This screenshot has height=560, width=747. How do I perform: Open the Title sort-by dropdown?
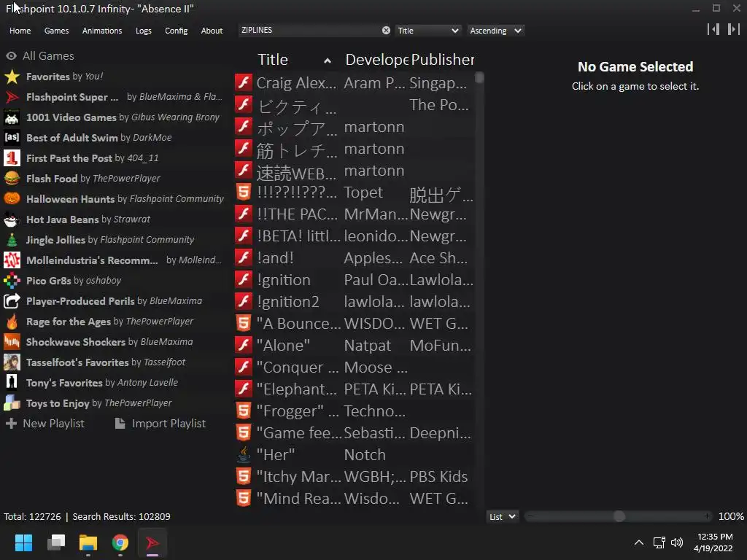pyautogui.click(x=427, y=31)
